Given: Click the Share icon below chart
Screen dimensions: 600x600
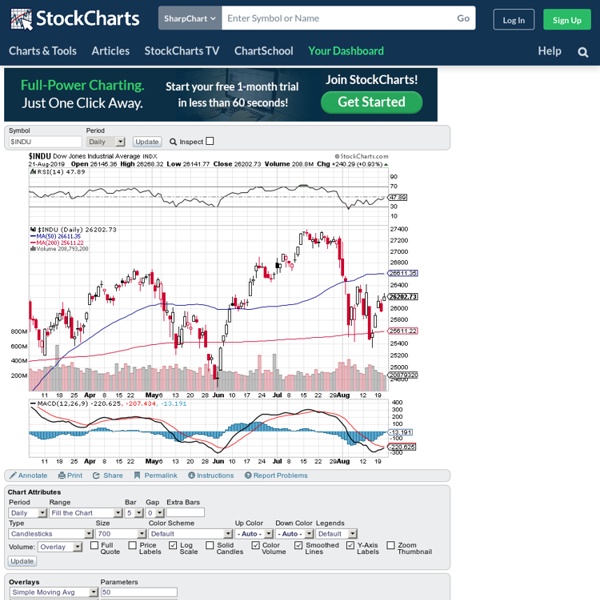Looking at the screenshot, I should (x=97, y=475).
